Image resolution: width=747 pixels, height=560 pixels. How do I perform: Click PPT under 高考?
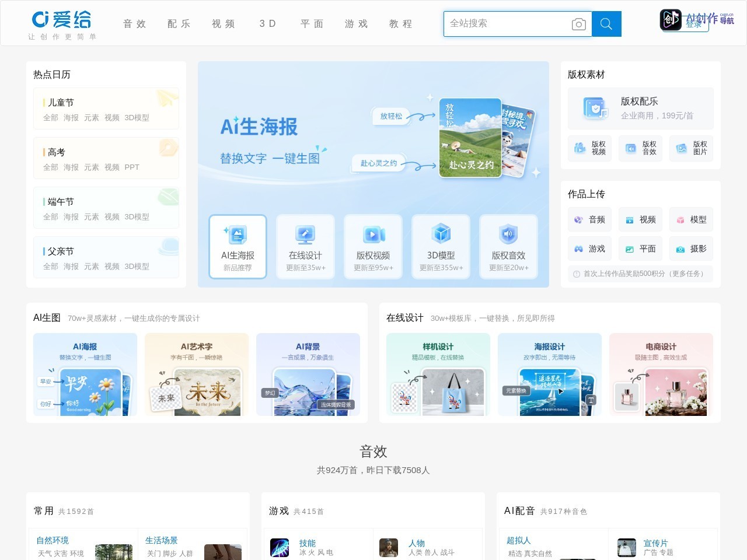click(x=132, y=167)
